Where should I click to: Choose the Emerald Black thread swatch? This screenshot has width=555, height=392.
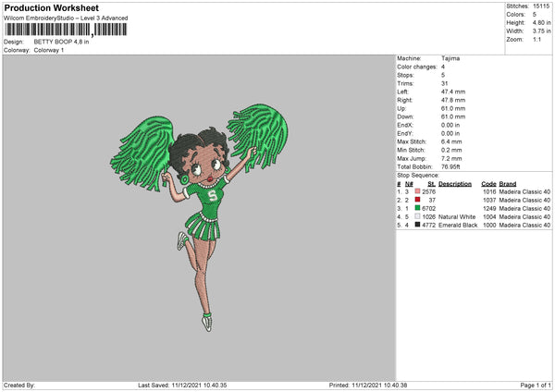tap(418, 225)
